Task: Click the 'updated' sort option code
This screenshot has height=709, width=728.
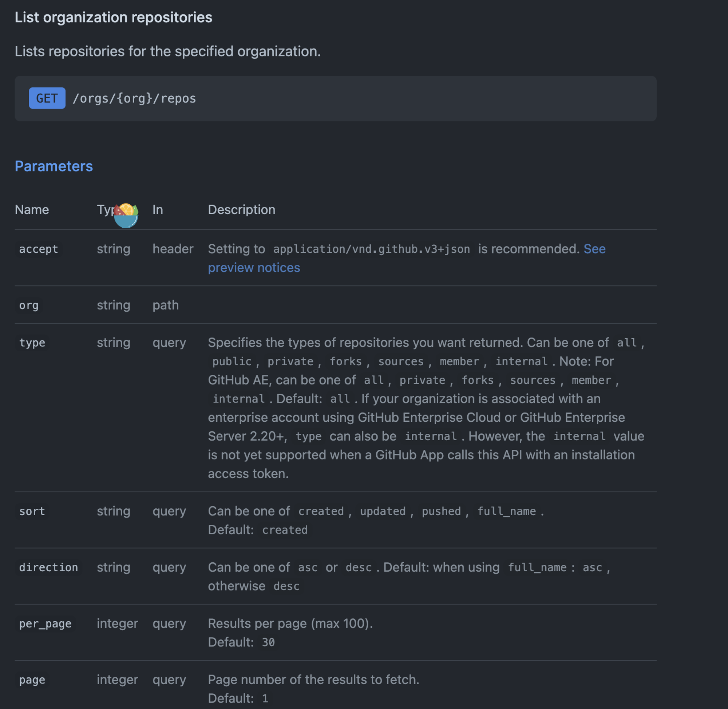Action: pyautogui.click(x=383, y=511)
